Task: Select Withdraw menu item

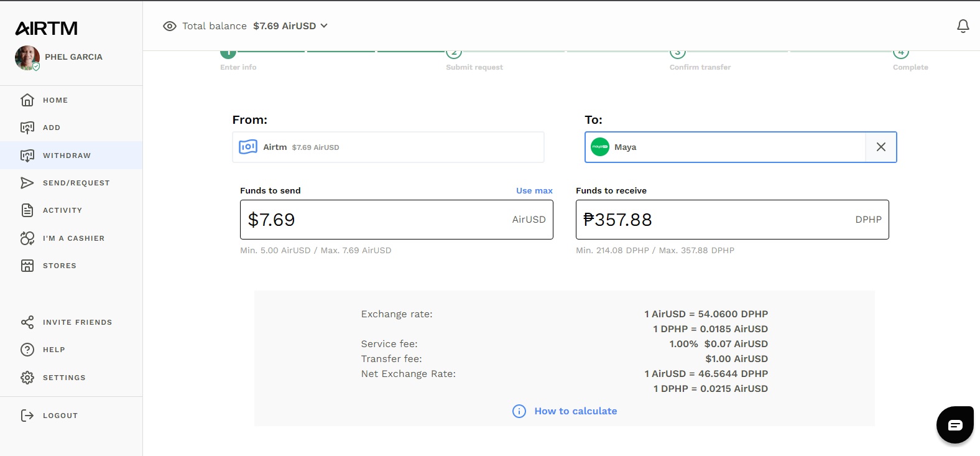Action: 71,156
